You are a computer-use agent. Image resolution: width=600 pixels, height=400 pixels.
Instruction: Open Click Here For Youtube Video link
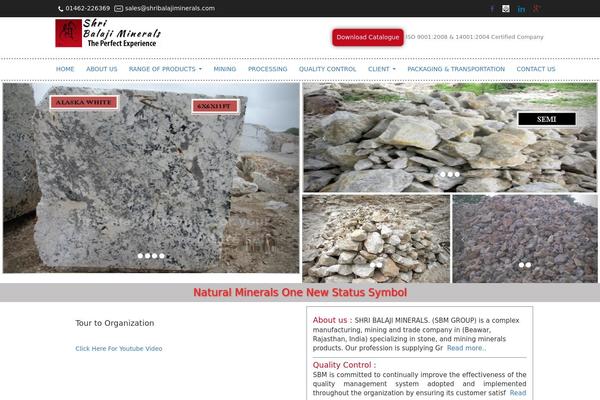(119, 348)
